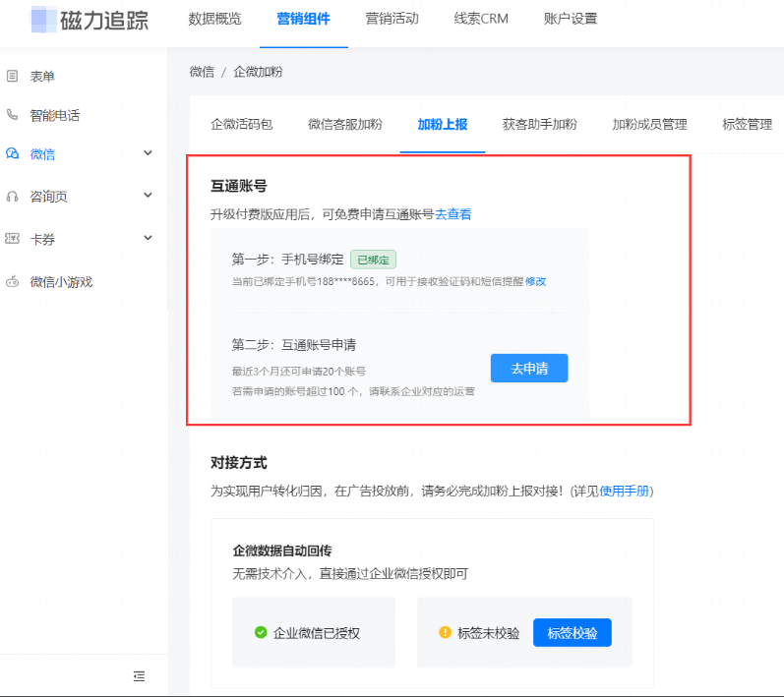Select the 加粉上报 tab
The image size is (784, 697).
443,125
